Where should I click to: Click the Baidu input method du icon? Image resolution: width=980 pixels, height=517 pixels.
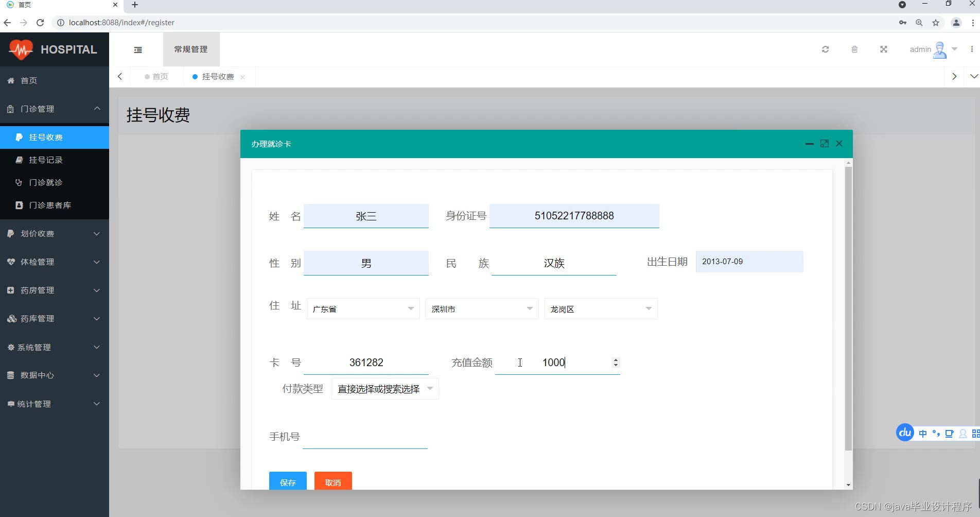tap(905, 433)
